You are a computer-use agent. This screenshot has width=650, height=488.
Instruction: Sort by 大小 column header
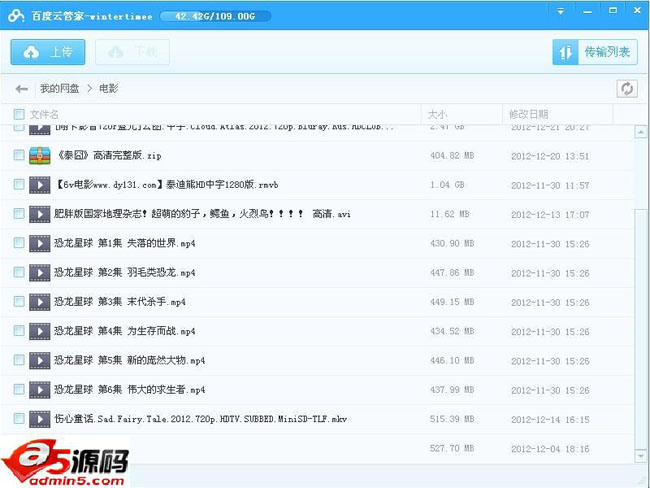[437, 114]
